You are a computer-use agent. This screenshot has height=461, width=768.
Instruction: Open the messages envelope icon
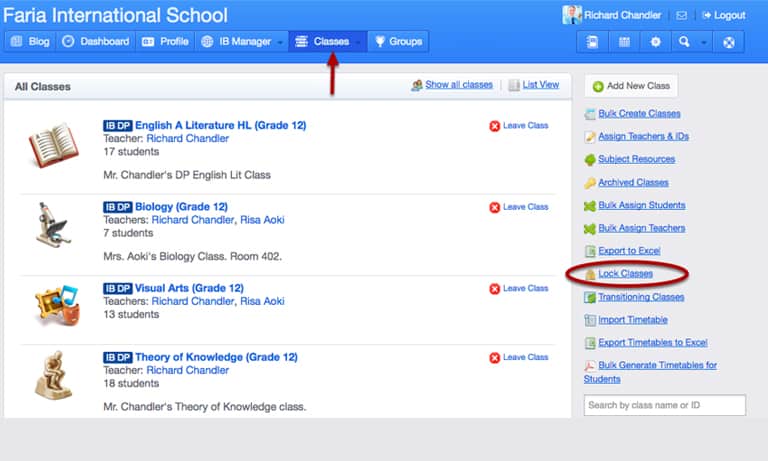(x=681, y=15)
